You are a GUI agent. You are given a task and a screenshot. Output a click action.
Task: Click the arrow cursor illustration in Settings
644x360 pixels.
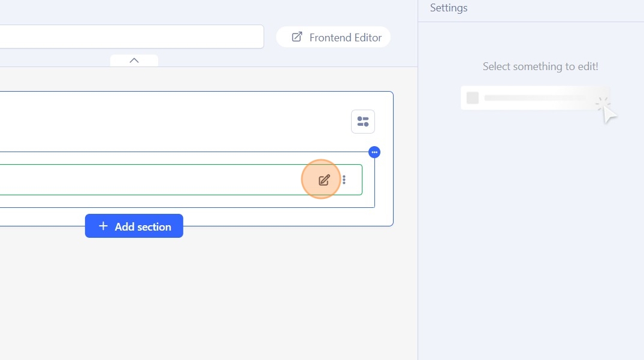tap(607, 111)
